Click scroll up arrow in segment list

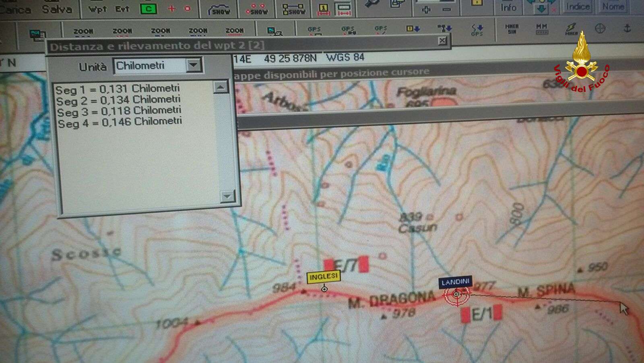(221, 87)
